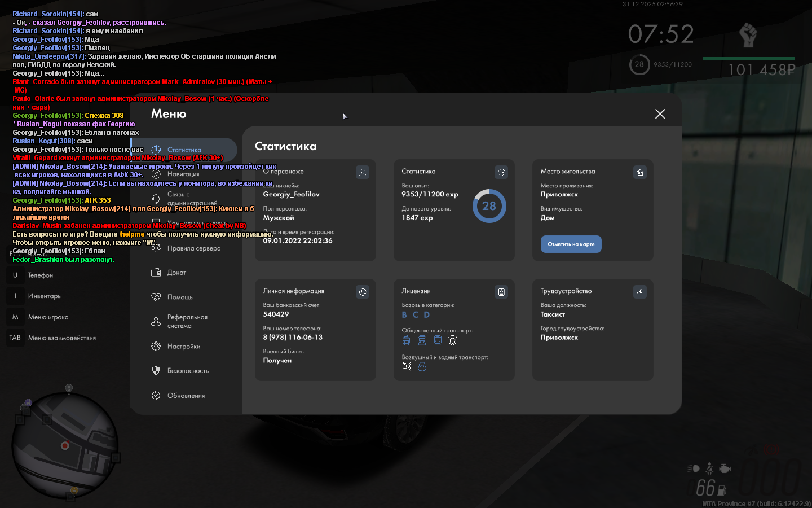Click the circular minimap
This screenshot has width=812, height=508.
(65, 446)
